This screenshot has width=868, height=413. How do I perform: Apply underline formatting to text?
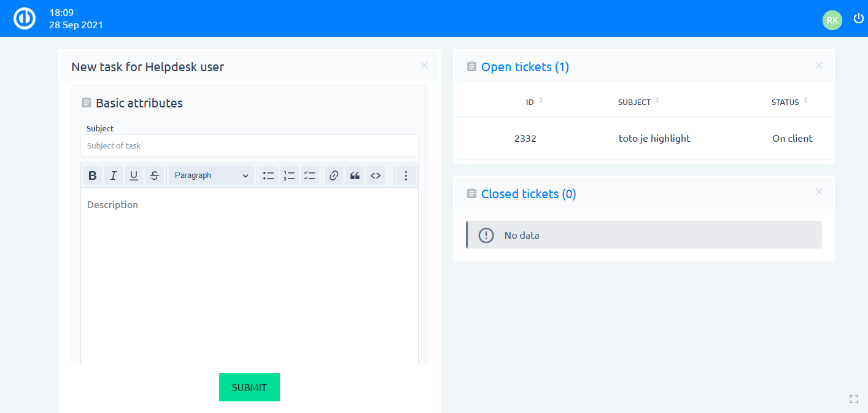tap(134, 176)
